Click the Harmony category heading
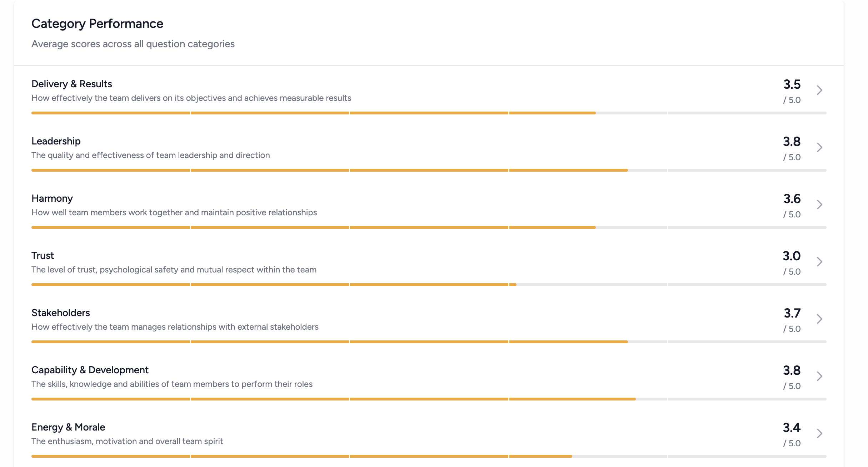Screen dimensions: 868x467 click(x=52, y=198)
